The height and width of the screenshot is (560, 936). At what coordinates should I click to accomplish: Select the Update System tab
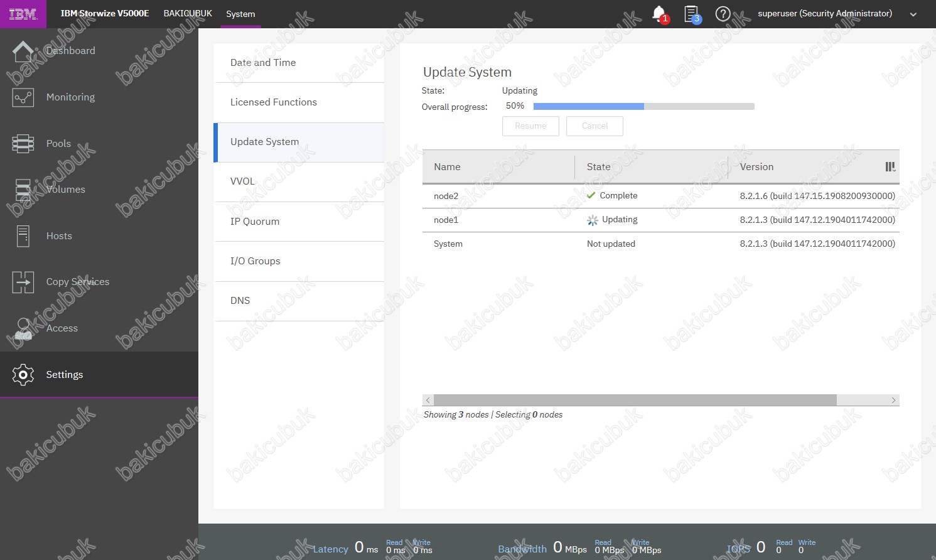pos(299,142)
